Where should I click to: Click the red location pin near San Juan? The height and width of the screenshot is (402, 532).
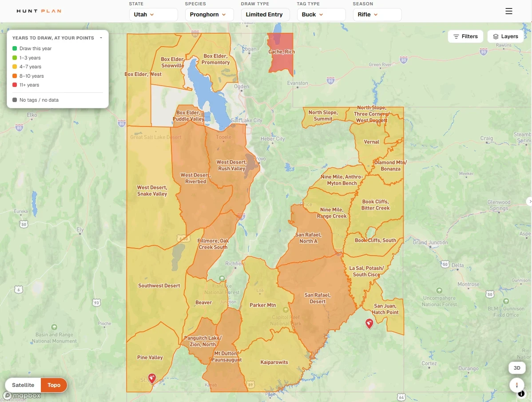pos(369,324)
